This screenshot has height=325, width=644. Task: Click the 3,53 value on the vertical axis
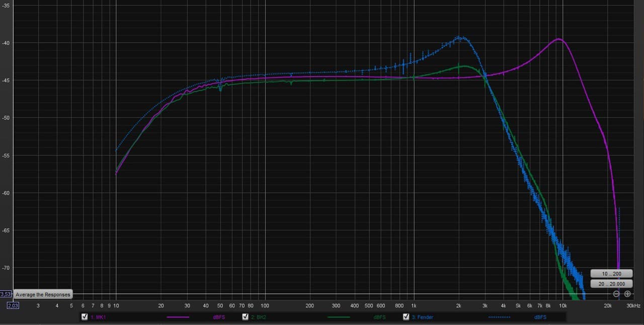tap(5, 294)
